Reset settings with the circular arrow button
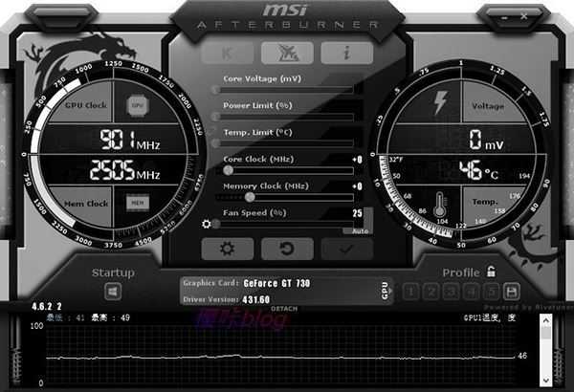The width and height of the screenshot is (574, 392). [x=287, y=249]
